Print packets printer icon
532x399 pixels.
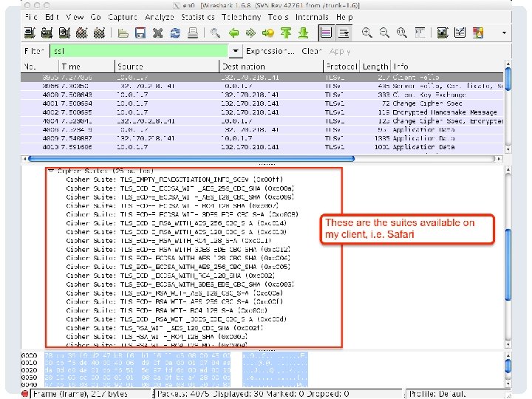point(193,33)
